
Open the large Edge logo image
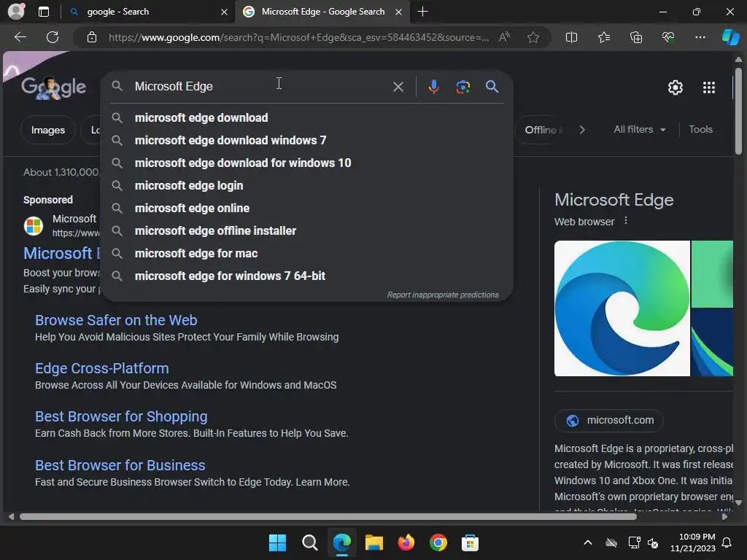click(622, 308)
